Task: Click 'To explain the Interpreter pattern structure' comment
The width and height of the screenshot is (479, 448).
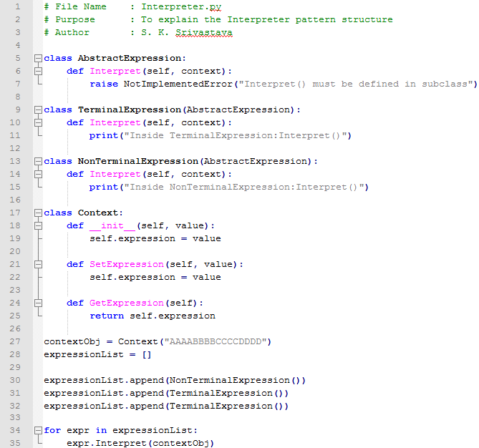Action: (266, 19)
